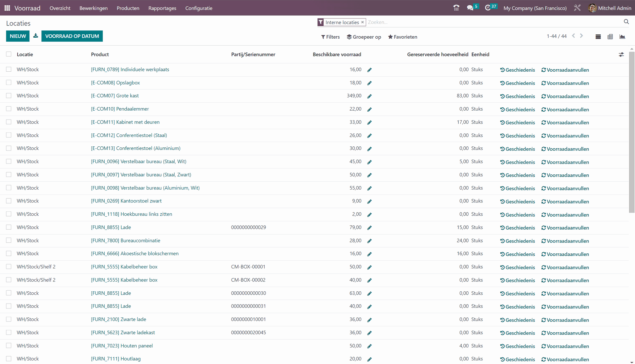Open Geschiedenis for Individuele werkplaats
Image resolution: width=635 pixels, height=364 pixels.
click(518, 70)
